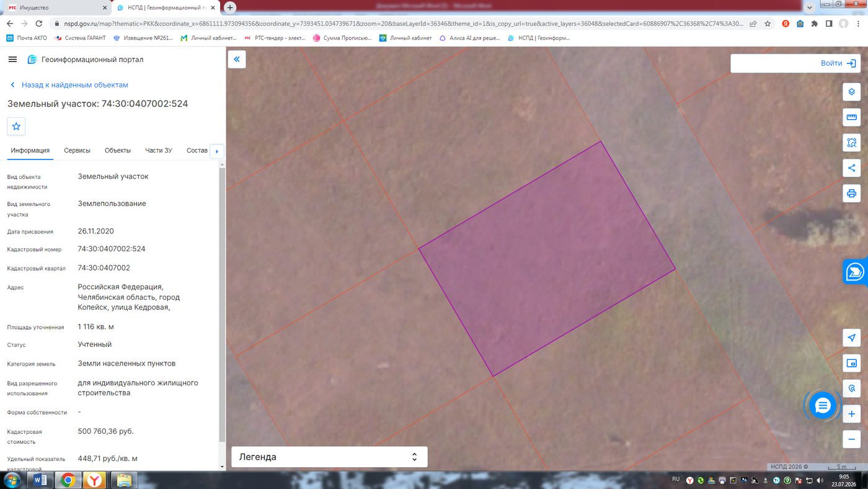868x489 pixels.
Task: Show more tabs with right arrow
Action: pos(216,151)
